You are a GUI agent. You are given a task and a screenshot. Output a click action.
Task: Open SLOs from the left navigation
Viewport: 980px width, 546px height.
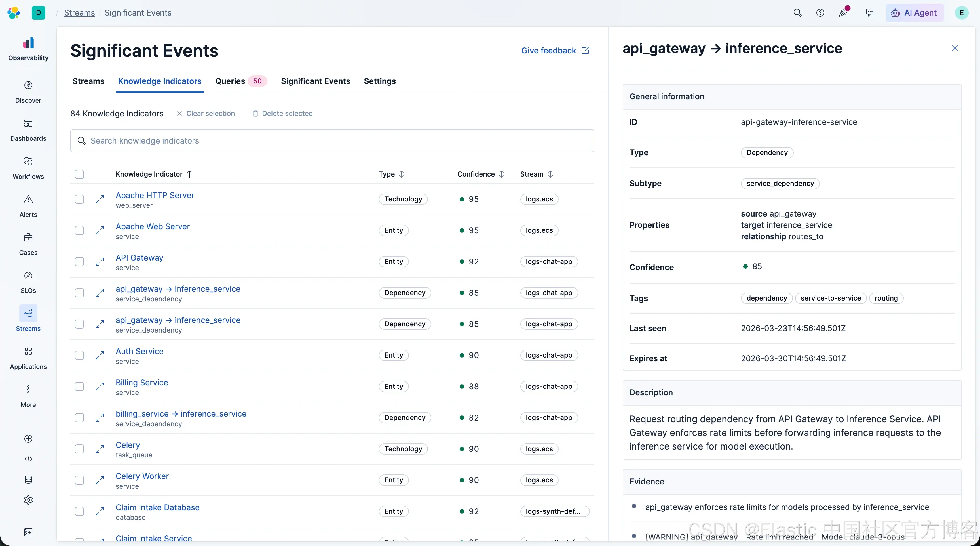click(28, 283)
